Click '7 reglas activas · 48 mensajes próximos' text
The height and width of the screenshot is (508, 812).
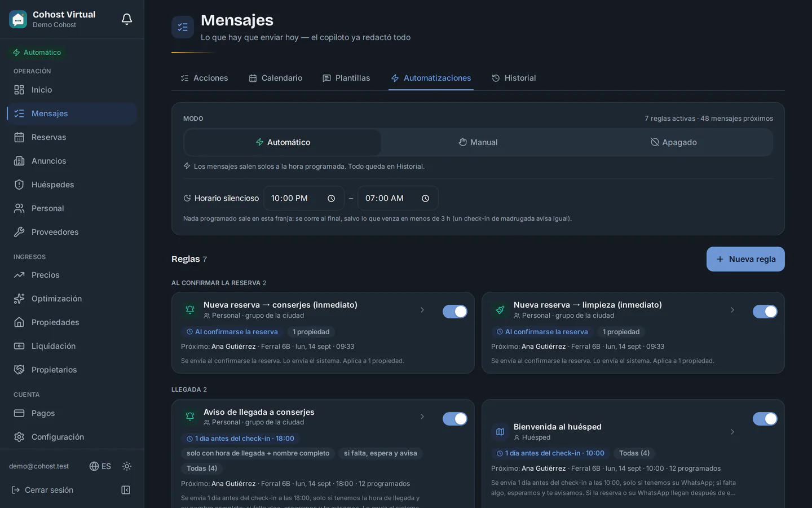click(709, 119)
